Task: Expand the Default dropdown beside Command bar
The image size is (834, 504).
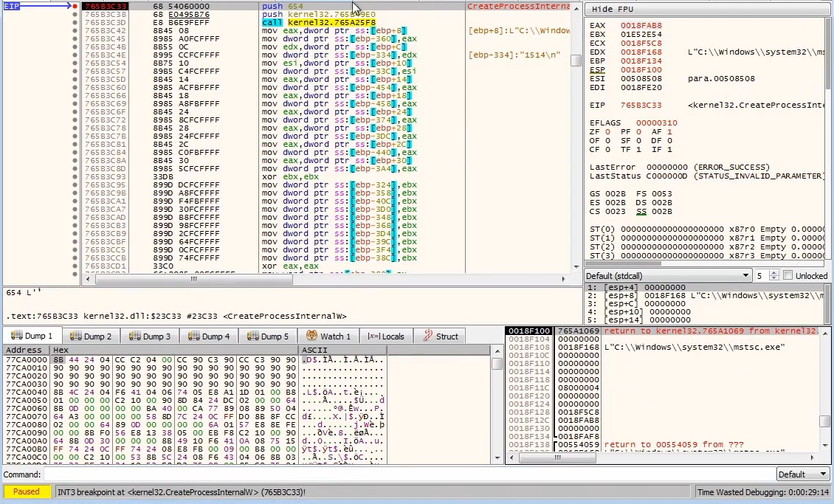Action: 803,474
